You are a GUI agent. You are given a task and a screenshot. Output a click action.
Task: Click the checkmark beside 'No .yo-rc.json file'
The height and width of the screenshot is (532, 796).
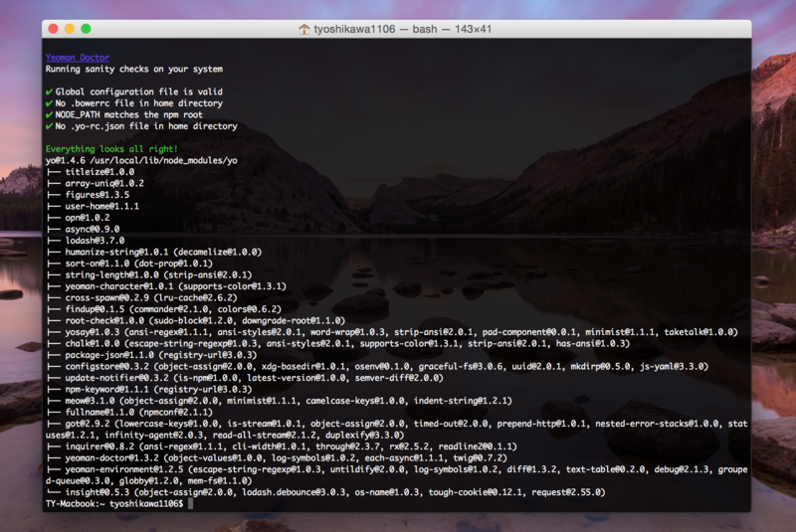(49, 126)
